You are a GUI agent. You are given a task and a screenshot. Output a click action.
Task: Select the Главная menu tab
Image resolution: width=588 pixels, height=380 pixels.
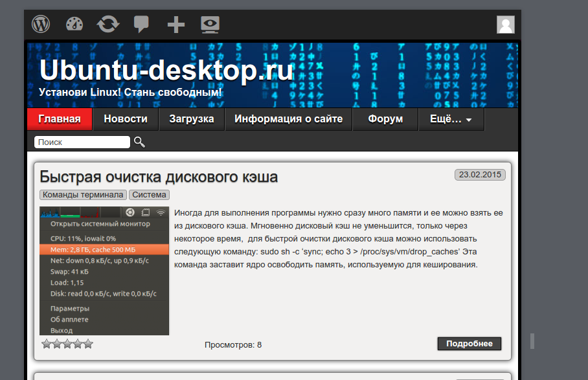point(60,119)
